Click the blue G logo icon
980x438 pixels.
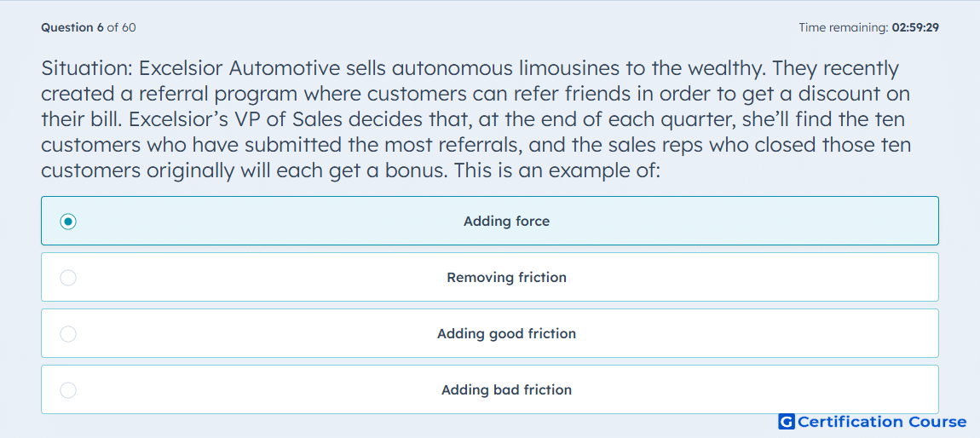coord(787,422)
